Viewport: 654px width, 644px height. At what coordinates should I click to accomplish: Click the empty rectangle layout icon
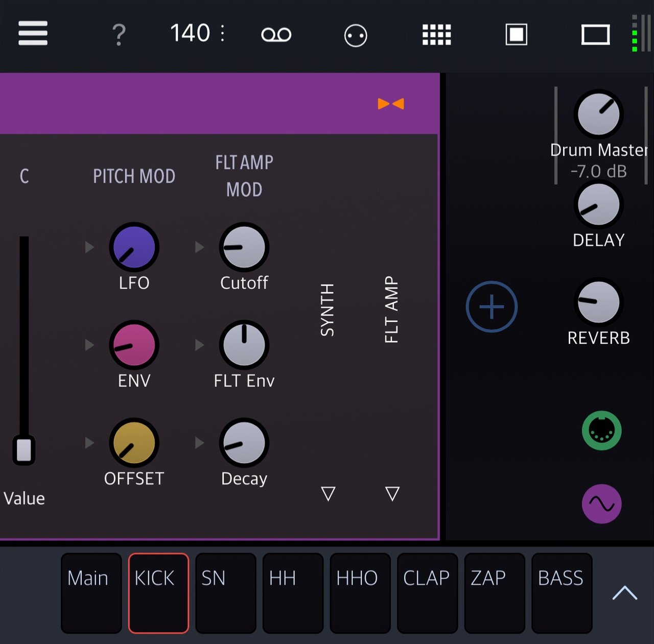coord(596,35)
